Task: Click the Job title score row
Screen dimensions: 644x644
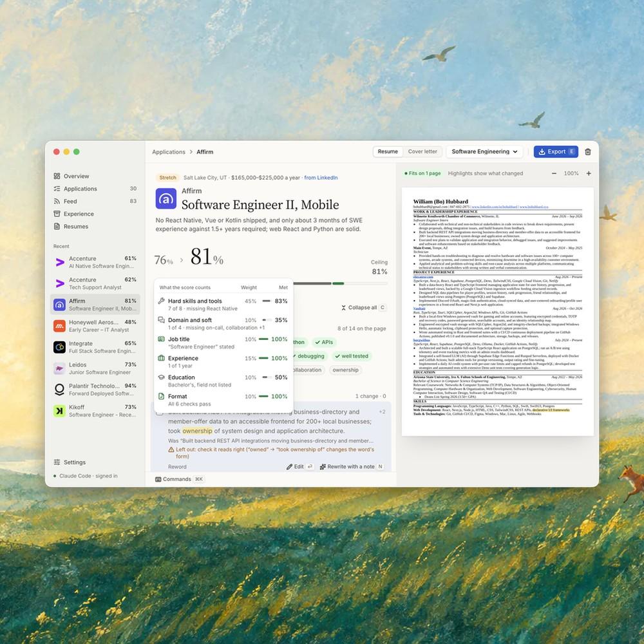Action: 223,343
